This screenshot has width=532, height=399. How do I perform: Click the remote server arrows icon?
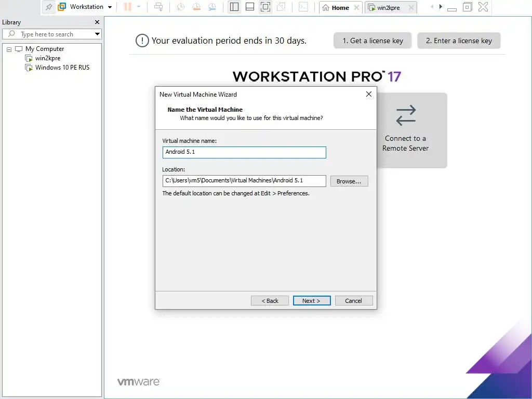(406, 115)
